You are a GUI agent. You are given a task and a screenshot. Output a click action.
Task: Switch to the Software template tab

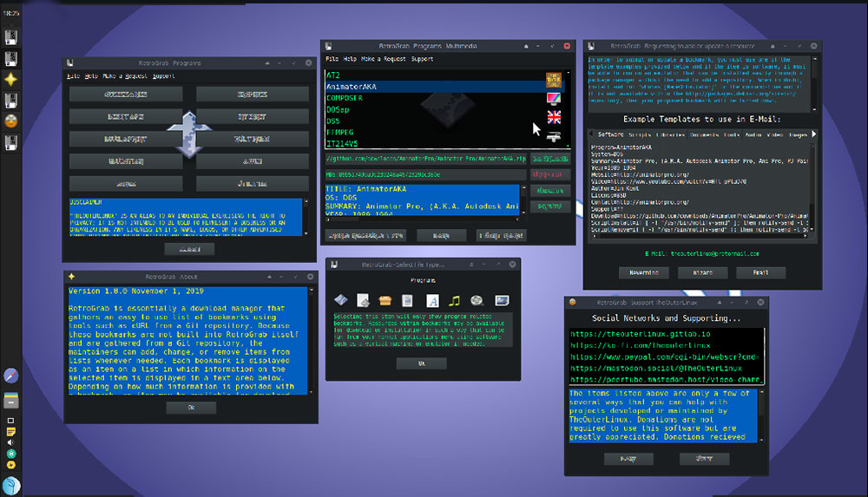(x=610, y=134)
